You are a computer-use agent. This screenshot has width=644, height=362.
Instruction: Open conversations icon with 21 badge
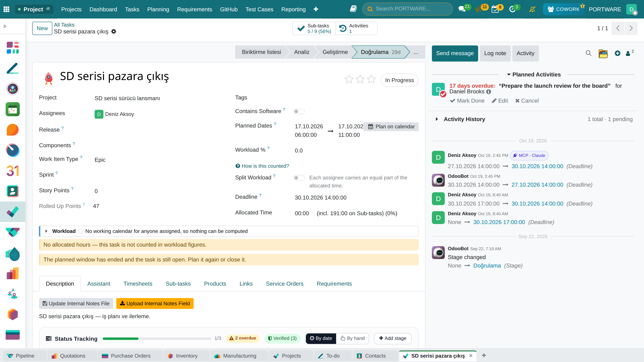click(462, 9)
